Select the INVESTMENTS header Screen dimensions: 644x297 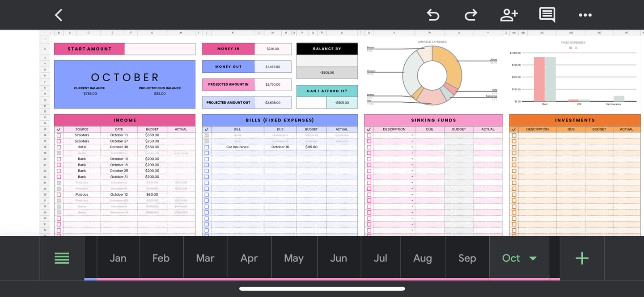click(575, 120)
